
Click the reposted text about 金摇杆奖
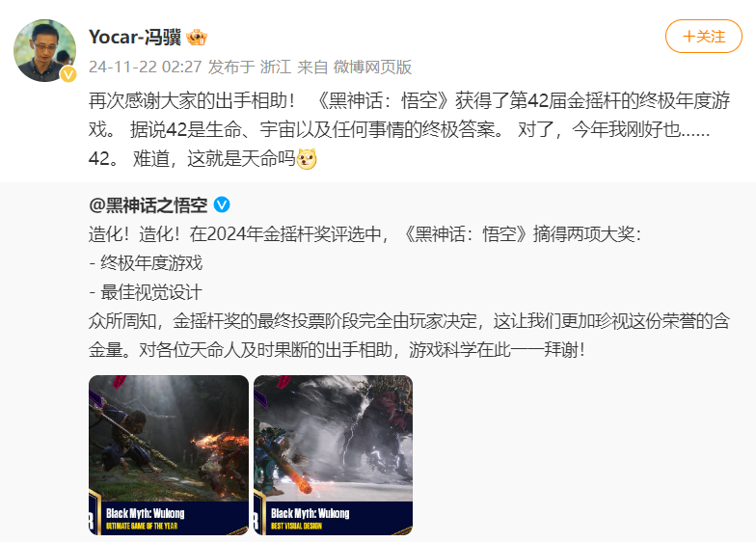point(409,292)
